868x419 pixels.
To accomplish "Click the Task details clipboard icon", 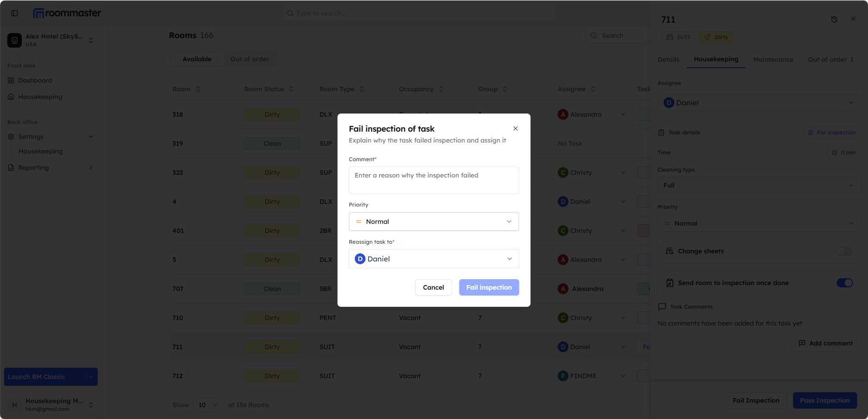I will [662, 132].
